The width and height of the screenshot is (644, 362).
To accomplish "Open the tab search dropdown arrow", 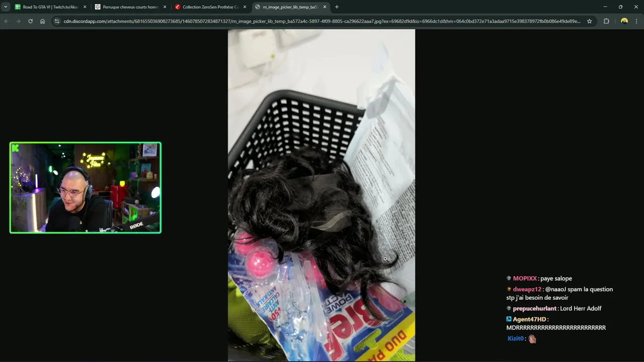I will click(x=6, y=7).
